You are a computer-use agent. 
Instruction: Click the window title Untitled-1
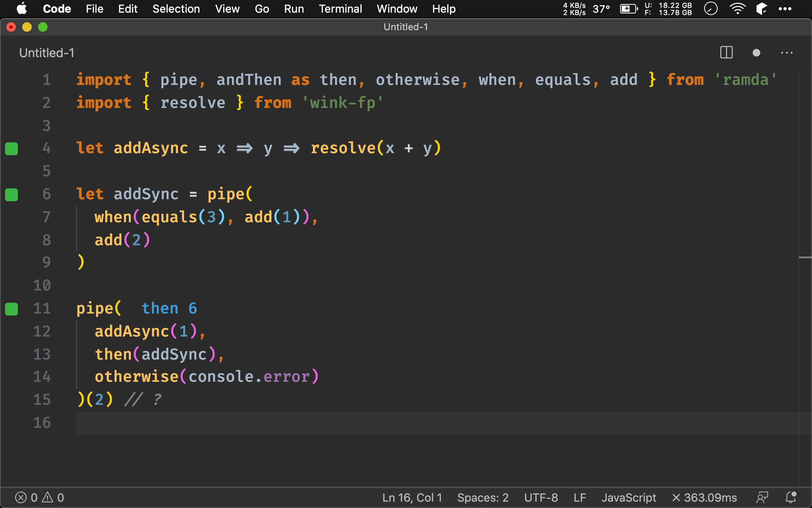click(x=406, y=27)
